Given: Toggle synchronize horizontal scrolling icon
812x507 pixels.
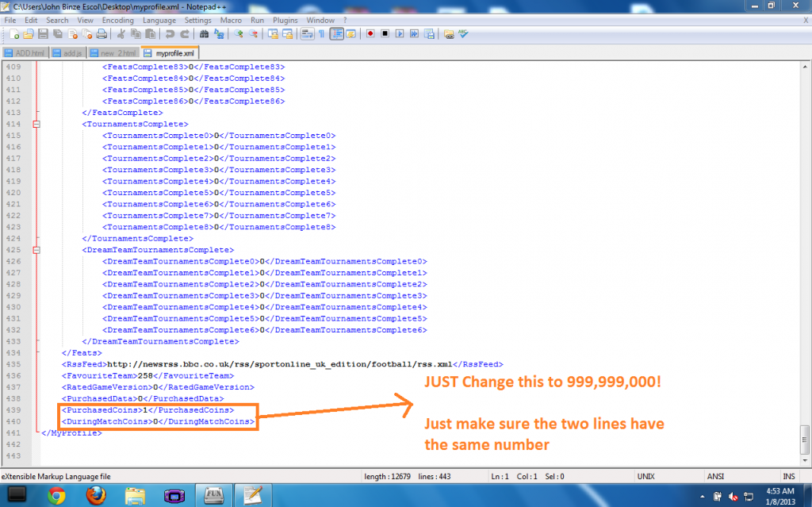Looking at the screenshot, I should coord(287,34).
